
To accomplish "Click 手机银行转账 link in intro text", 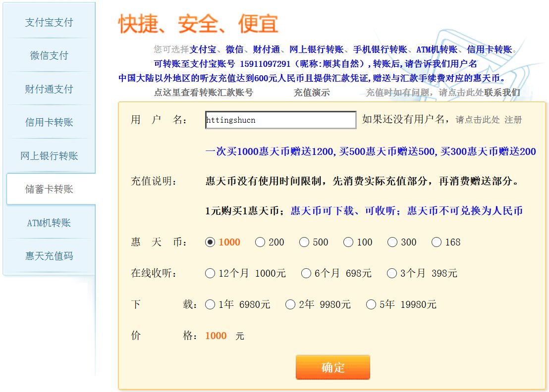I will click(380, 49).
